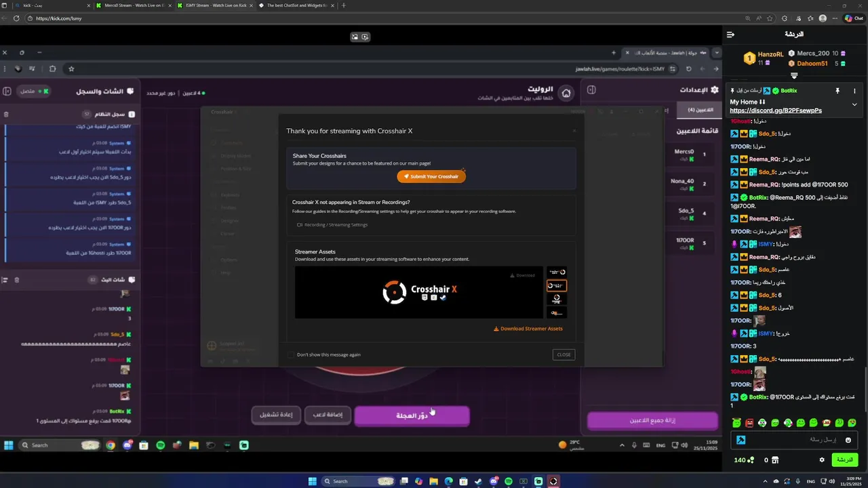The height and width of the screenshot is (488, 868).
Task: Select the first streamer asset thumbnail
Action: [x=557, y=272]
